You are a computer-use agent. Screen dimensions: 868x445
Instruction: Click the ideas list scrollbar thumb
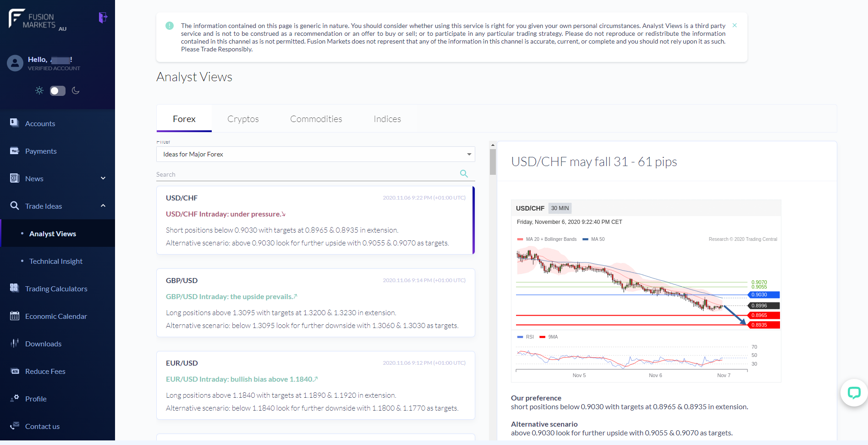coord(493,161)
